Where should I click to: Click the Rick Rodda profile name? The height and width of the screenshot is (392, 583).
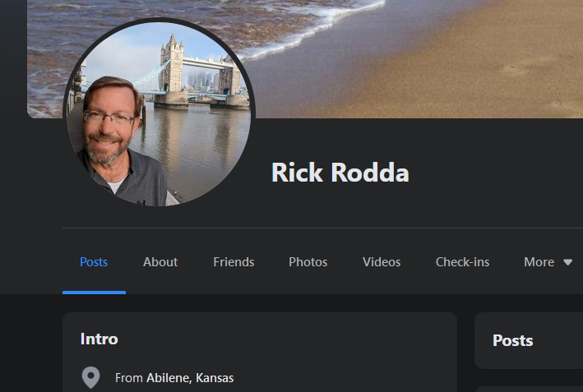pos(340,173)
